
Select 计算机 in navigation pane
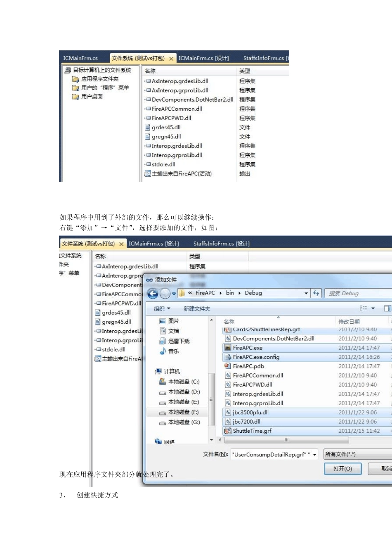(x=168, y=371)
